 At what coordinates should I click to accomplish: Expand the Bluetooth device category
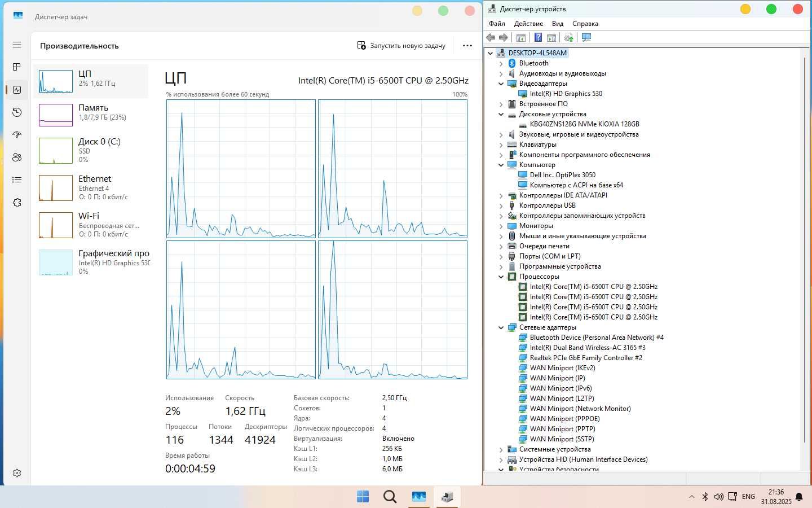coord(501,63)
